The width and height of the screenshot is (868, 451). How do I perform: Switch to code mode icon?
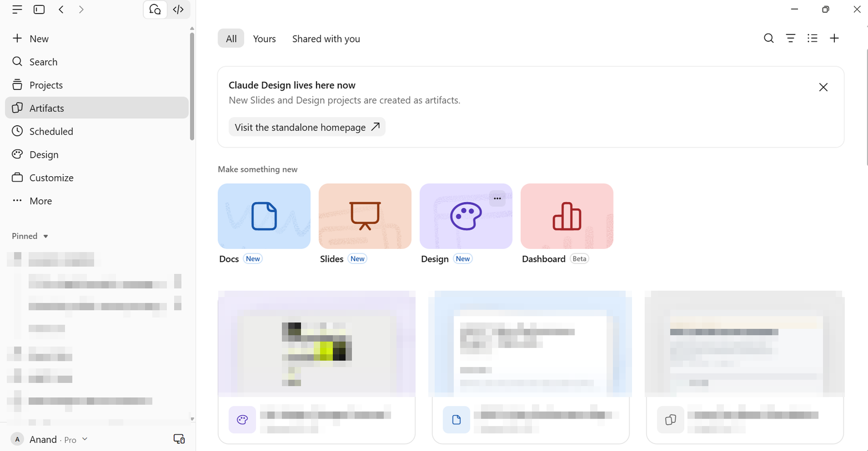178,10
